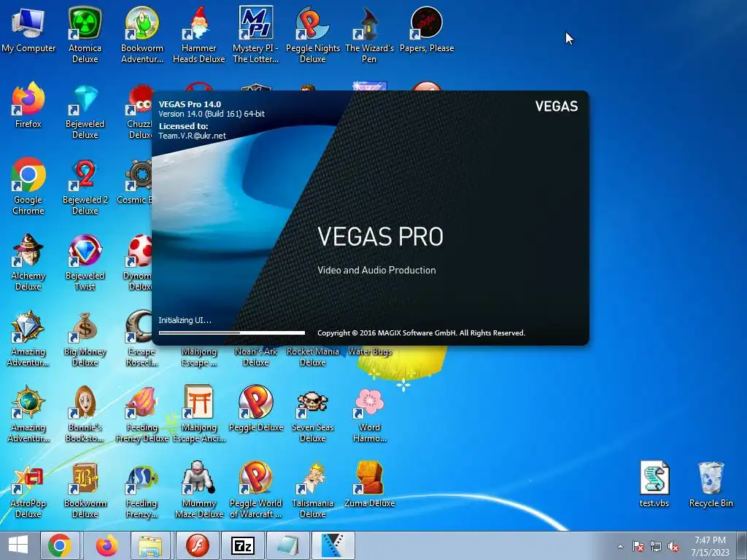Open 7-Zip from the taskbar
747x560 pixels.
pos(242,545)
